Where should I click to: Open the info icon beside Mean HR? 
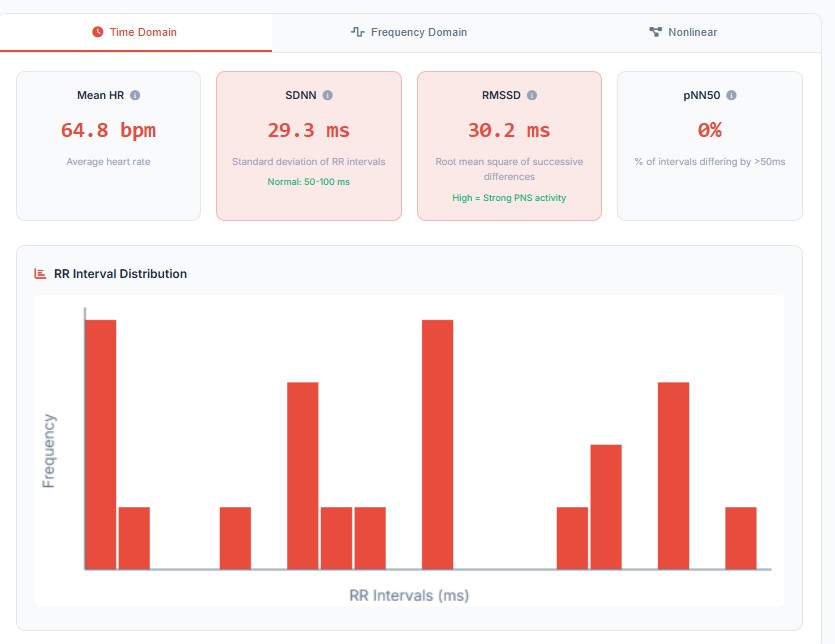pyautogui.click(x=135, y=95)
